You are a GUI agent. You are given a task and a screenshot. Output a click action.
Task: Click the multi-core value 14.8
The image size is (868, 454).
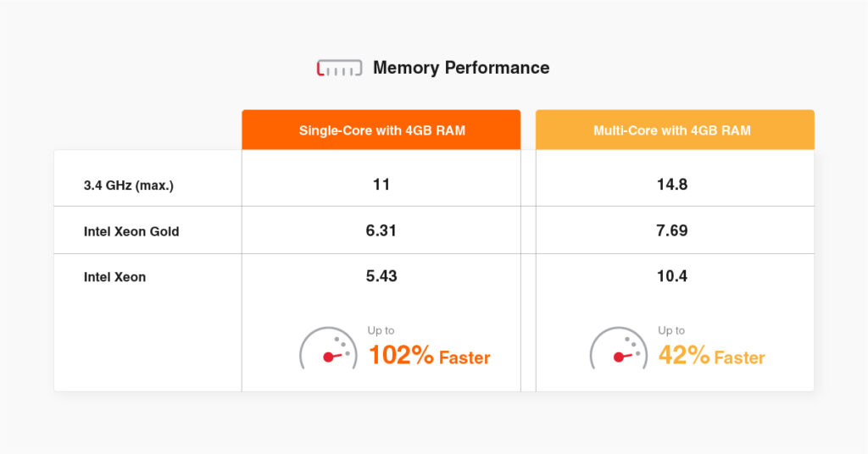[x=672, y=184]
